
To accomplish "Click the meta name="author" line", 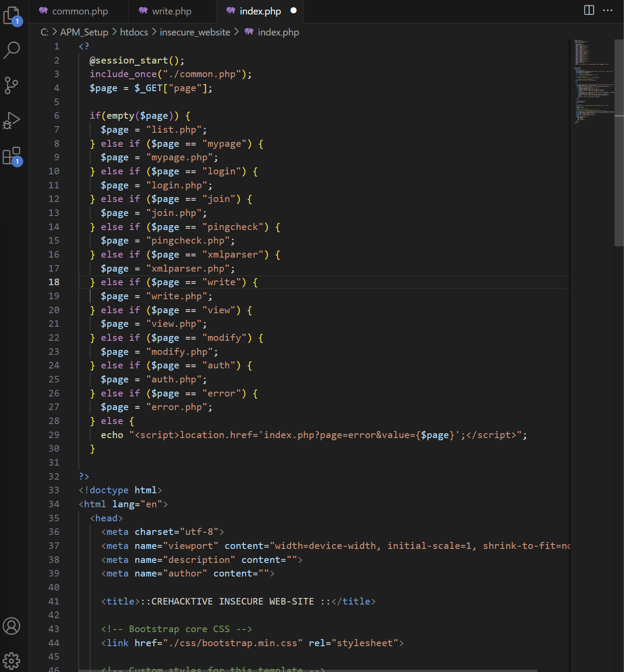I will pyautogui.click(x=188, y=573).
